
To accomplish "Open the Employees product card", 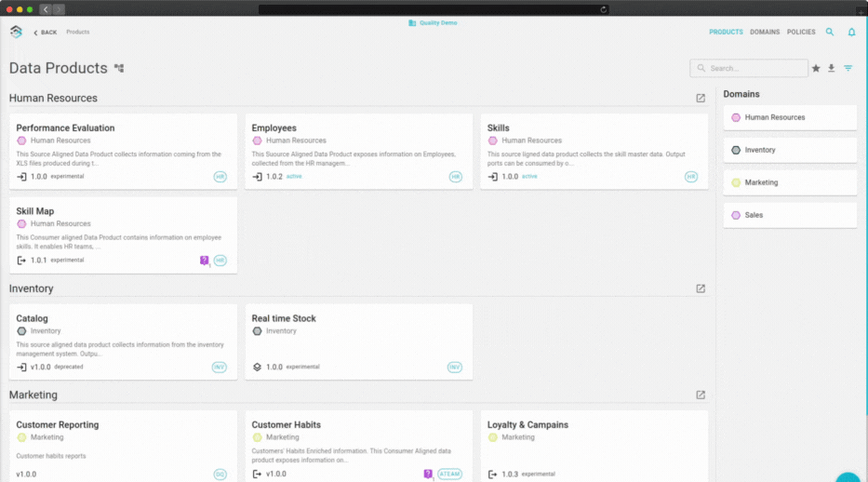I will point(359,152).
